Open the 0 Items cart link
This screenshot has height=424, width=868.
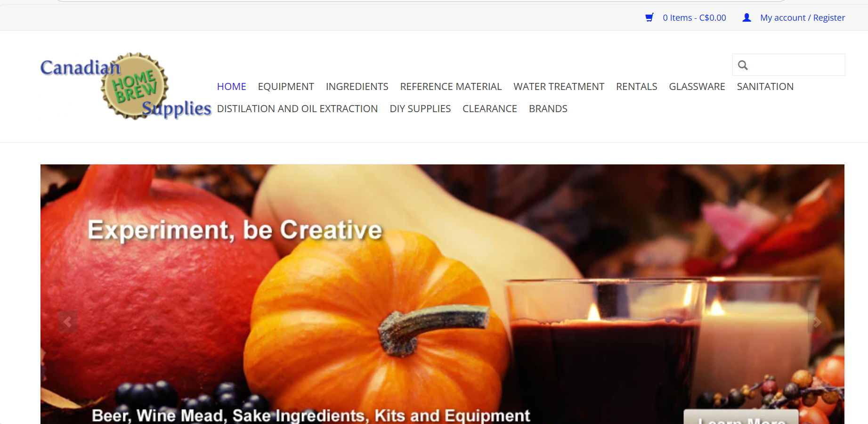pyautogui.click(x=694, y=17)
